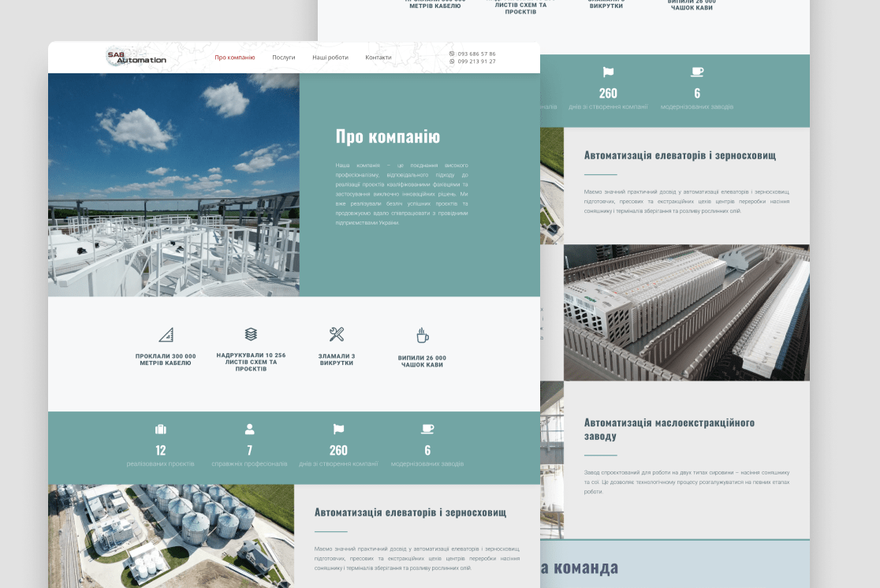Click the briefcase icon above '12 реалізованих проєктів'
The image size is (880, 588).
[x=159, y=429]
